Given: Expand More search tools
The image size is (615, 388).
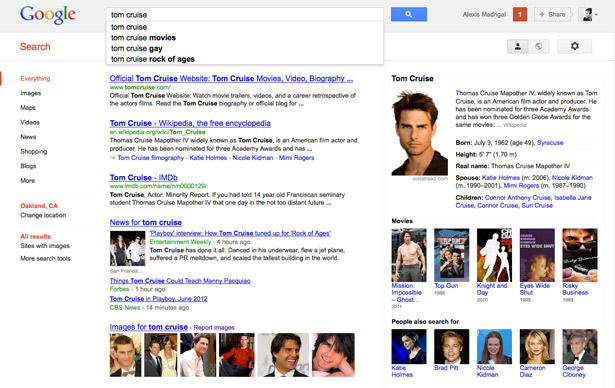Looking at the screenshot, I should click(x=45, y=258).
